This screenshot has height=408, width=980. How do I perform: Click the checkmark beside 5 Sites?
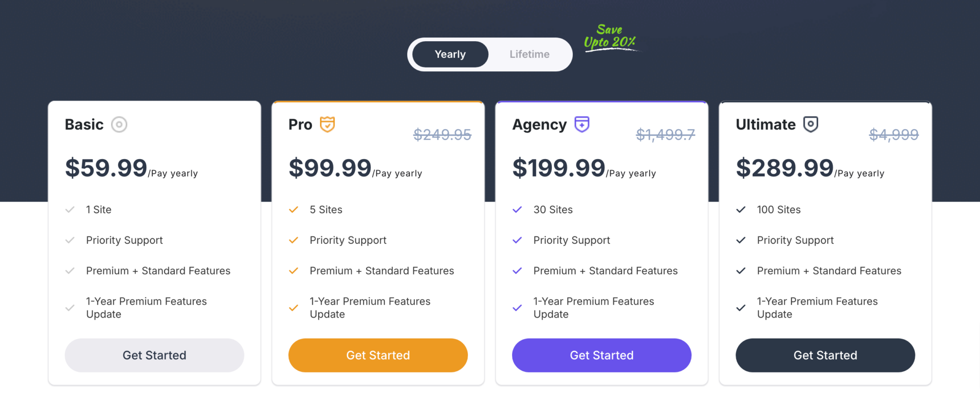(293, 209)
